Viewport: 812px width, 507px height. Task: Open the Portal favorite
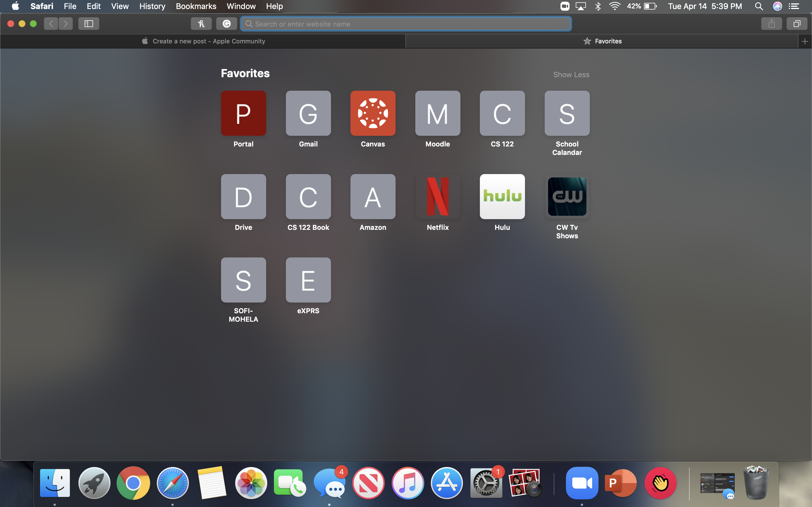click(x=243, y=113)
